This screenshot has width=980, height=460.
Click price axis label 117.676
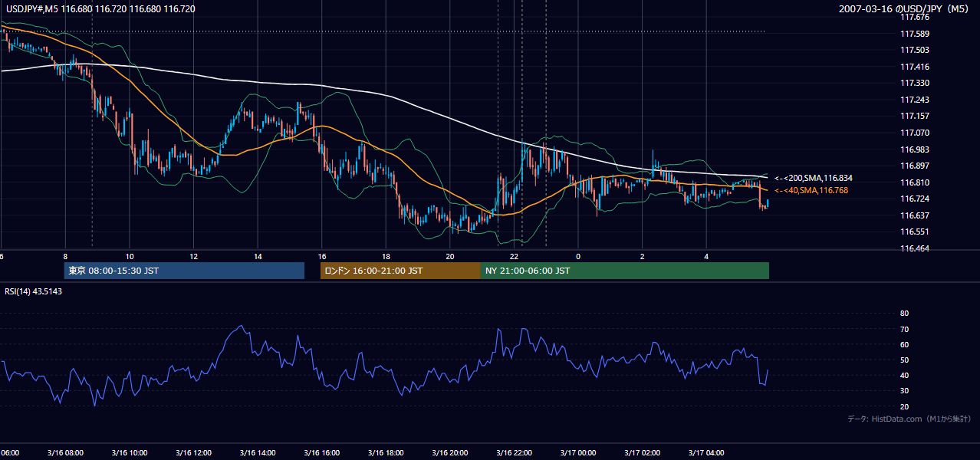[x=914, y=17]
